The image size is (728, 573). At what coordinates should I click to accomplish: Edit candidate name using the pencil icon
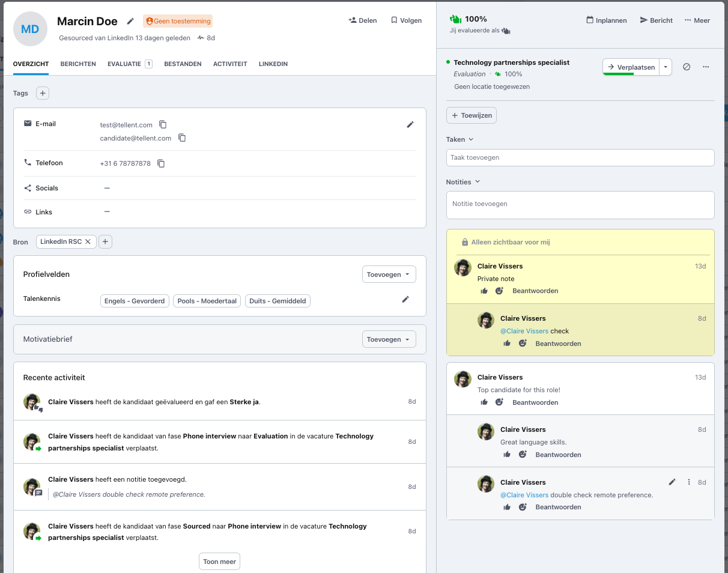click(130, 20)
